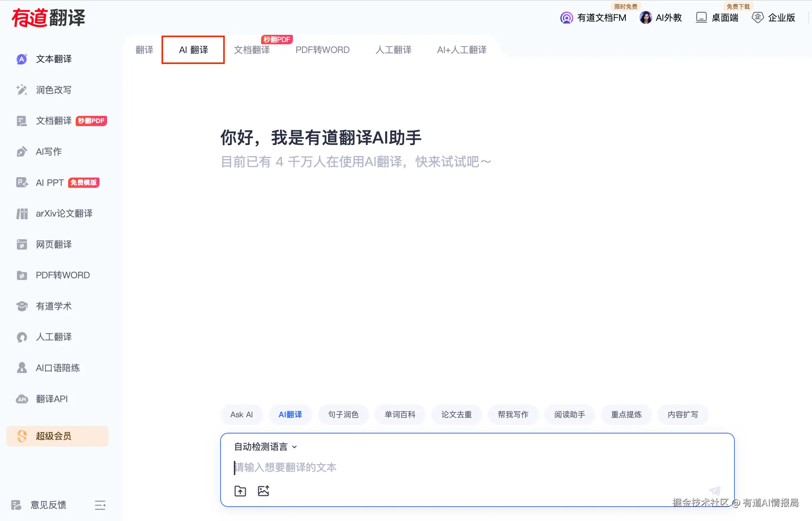Switch to the PDF转WORD tab

322,50
